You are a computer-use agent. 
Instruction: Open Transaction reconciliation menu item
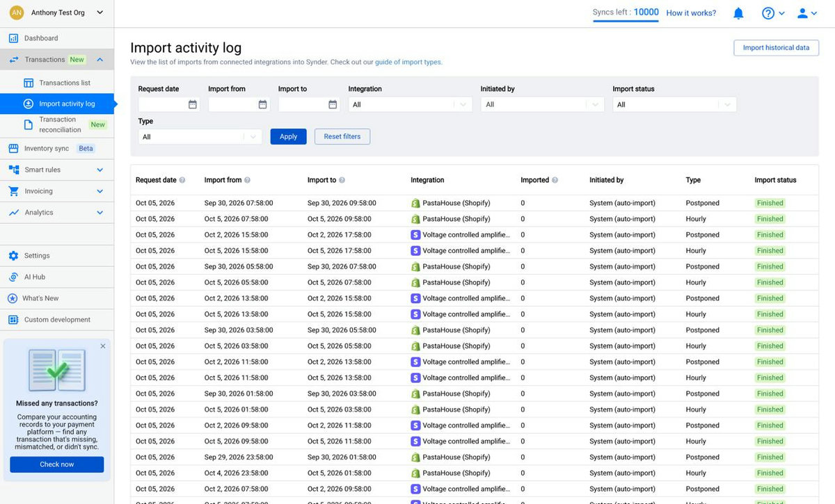tap(57, 124)
